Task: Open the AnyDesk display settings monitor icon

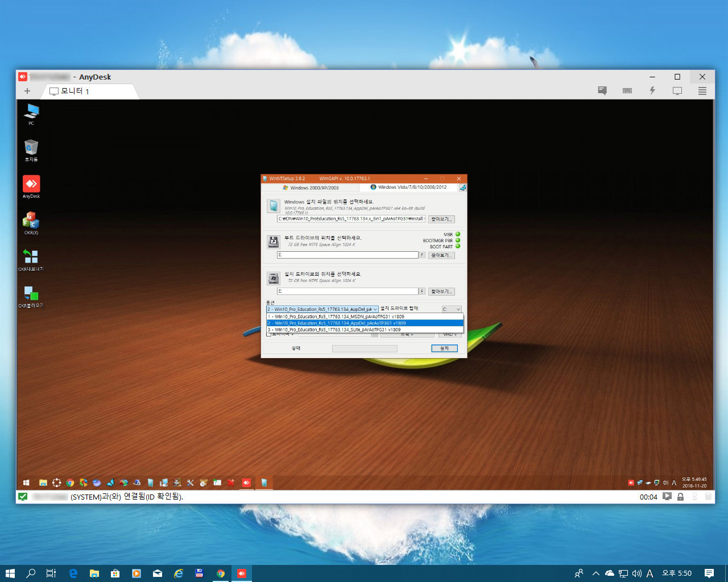Action: tap(677, 91)
